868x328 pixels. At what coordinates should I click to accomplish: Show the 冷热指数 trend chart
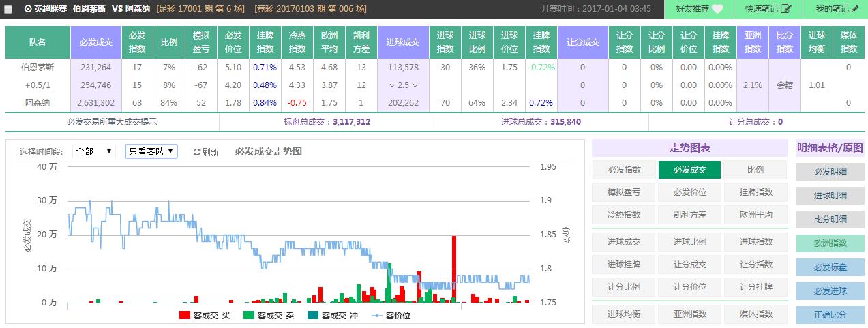624,214
